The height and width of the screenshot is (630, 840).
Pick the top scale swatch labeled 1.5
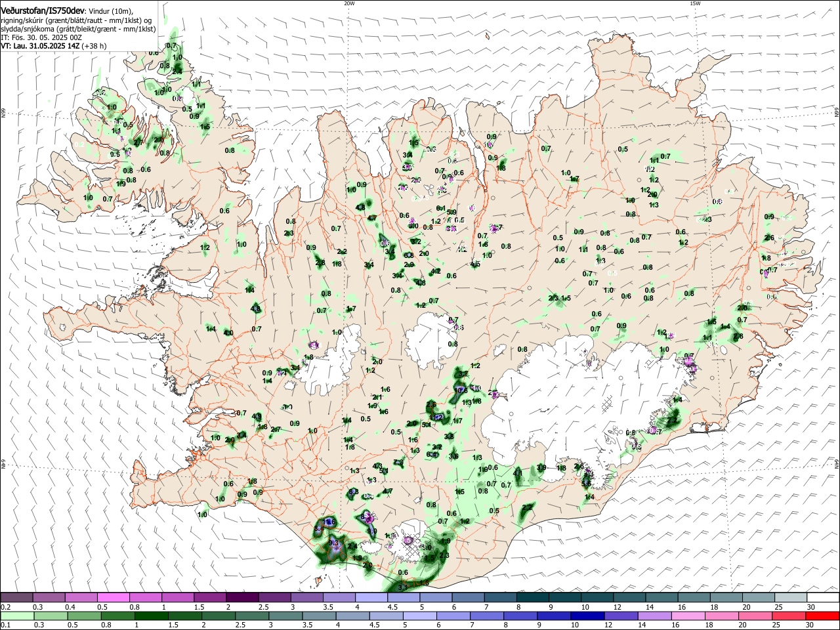[210, 597]
